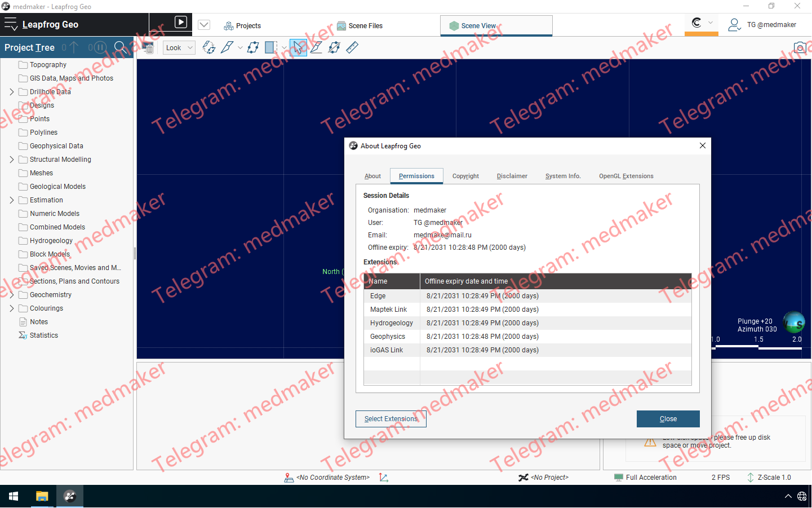Click the Select Extensions button

tap(391, 419)
